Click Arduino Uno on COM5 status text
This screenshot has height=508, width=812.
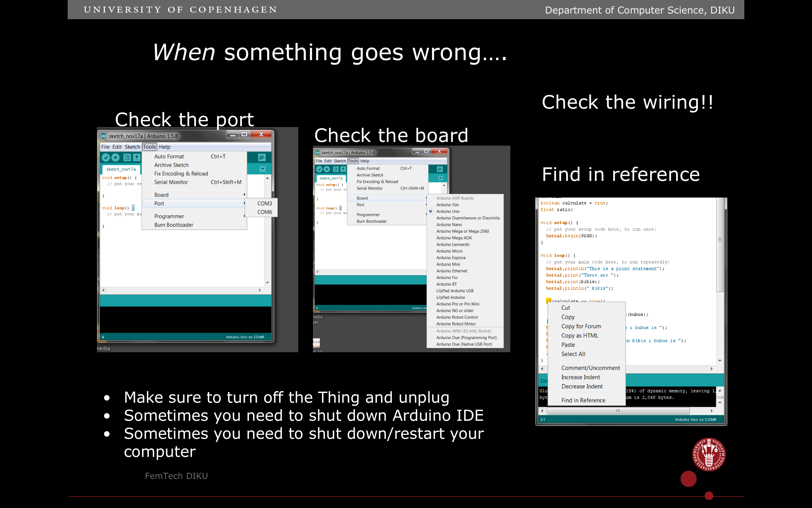(245, 337)
